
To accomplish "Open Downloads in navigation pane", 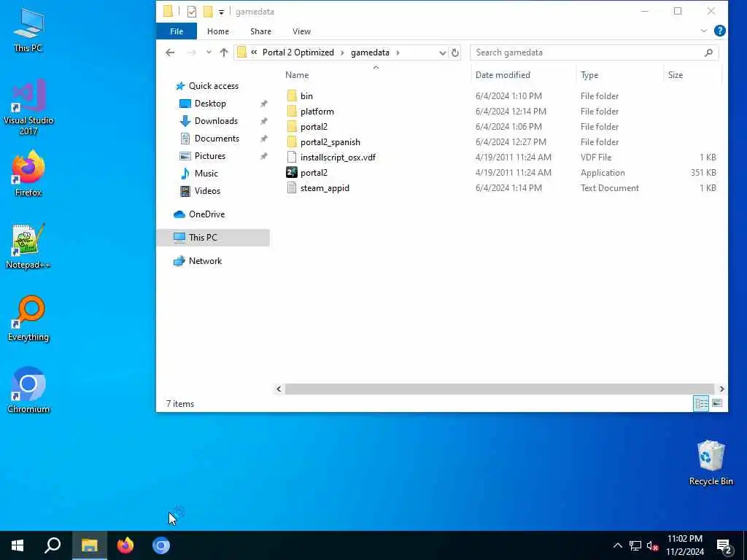I will coord(216,121).
